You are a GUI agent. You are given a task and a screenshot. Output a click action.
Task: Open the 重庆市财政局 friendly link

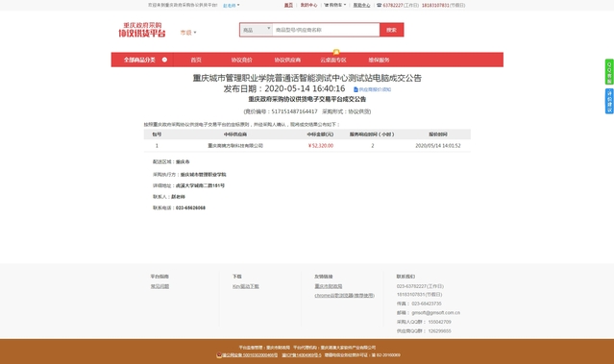(329, 286)
